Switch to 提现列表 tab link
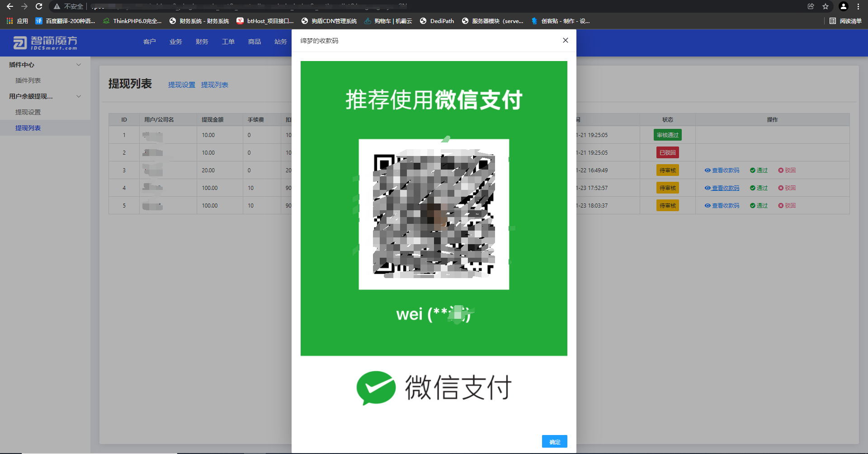The height and width of the screenshot is (454, 868). pos(214,85)
